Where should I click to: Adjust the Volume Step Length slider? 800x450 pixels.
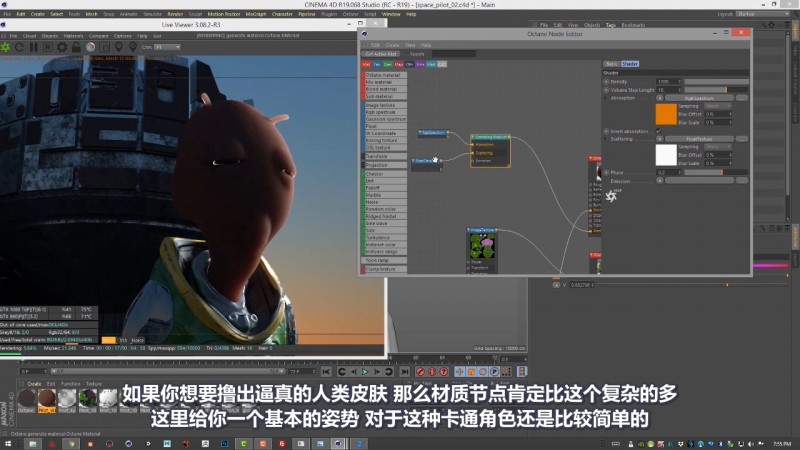click(x=716, y=90)
